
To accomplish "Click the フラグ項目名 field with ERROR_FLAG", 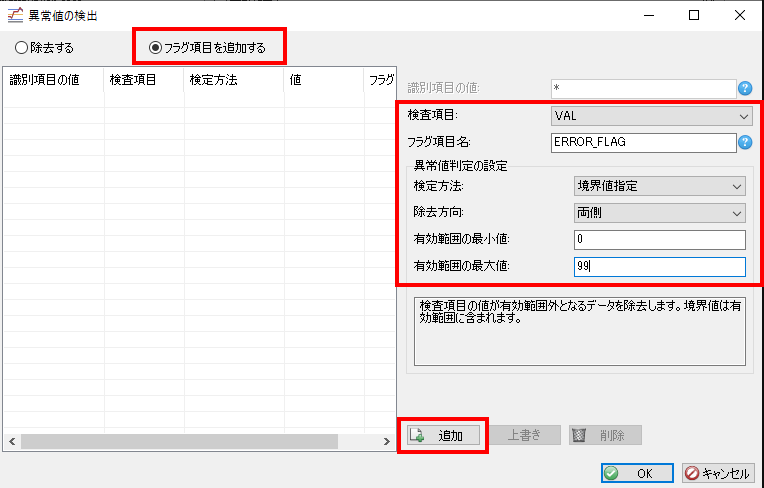I will tap(644, 143).
